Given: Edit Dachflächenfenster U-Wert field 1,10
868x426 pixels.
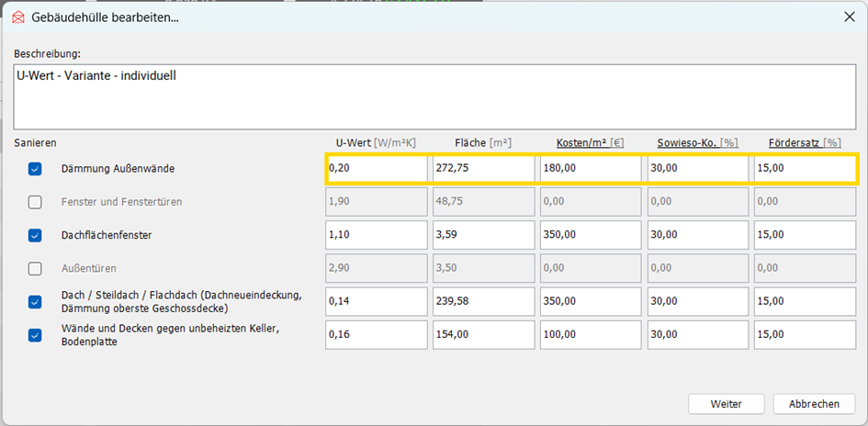Looking at the screenshot, I should pos(376,235).
